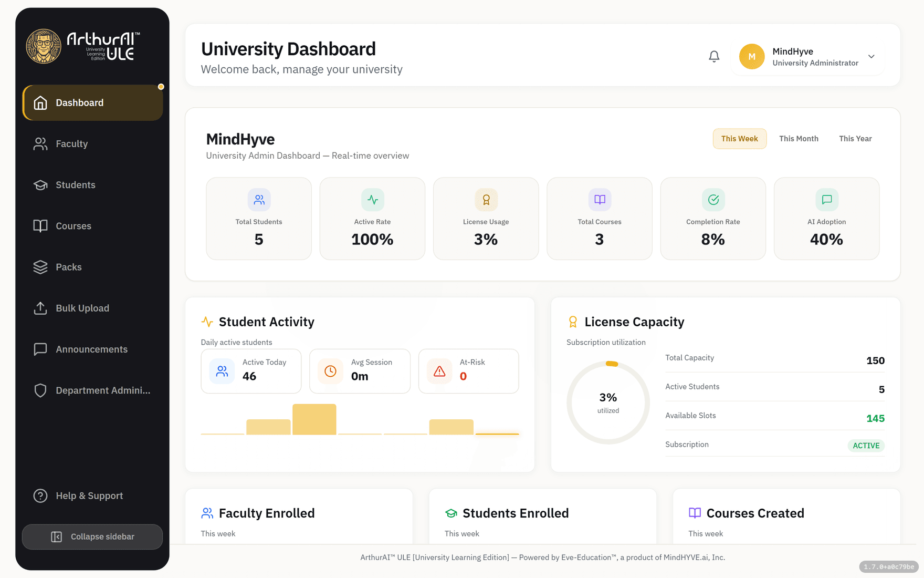The image size is (924, 578).
Task: Open Bulk Upload in the sidebar
Action: pos(92,308)
